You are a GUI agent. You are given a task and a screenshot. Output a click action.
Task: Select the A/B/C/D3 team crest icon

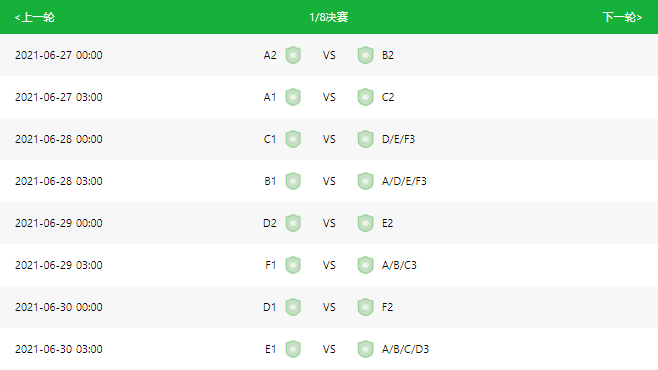pyautogui.click(x=366, y=349)
